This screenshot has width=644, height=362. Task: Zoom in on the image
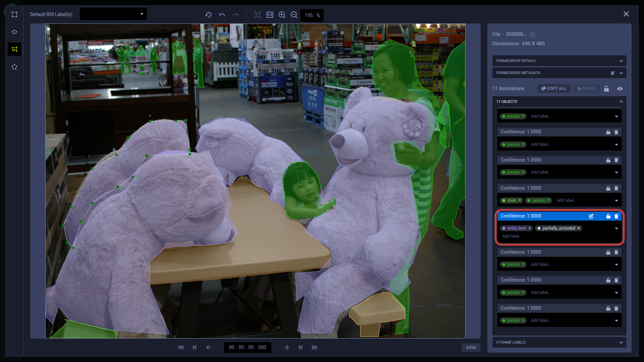coord(282,15)
